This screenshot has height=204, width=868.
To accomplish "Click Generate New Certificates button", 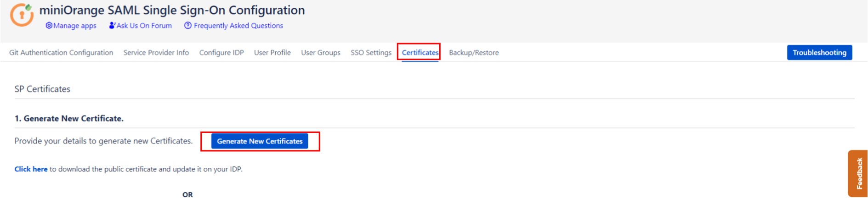I will 260,141.
